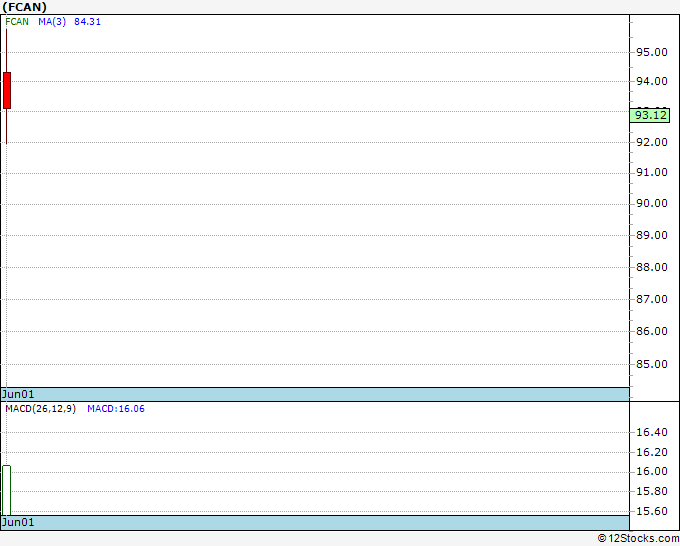
Task: Select the MACD(26,12,9) indicator label
Action: pos(40,409)
